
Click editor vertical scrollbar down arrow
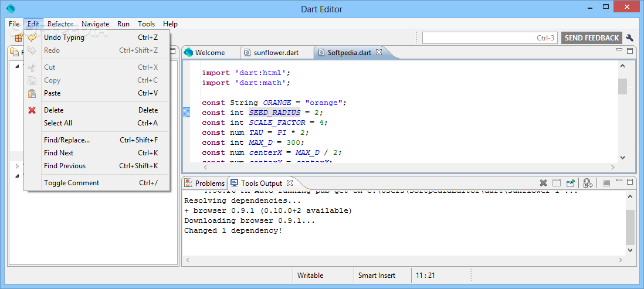pyautogui.click(x=622, y=157)
